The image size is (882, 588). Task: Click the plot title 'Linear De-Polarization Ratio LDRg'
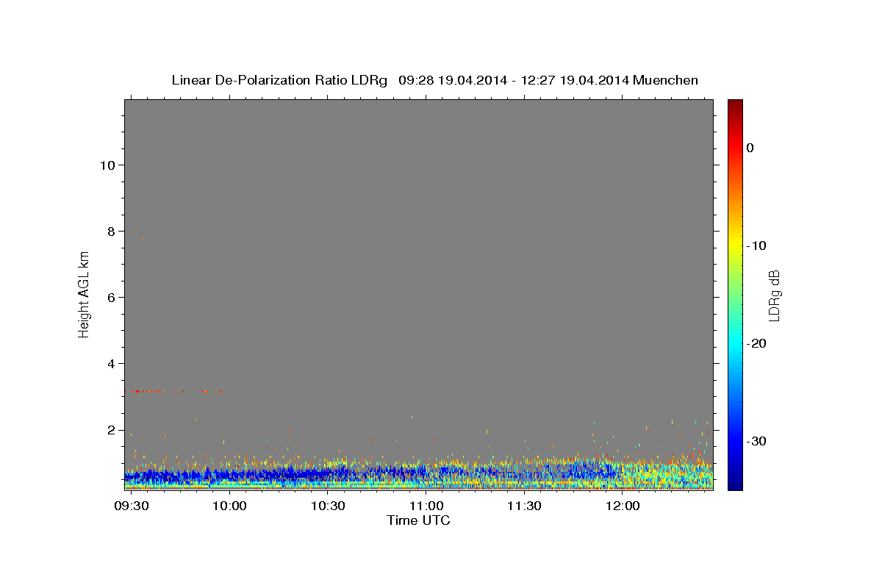click(279, 80)
